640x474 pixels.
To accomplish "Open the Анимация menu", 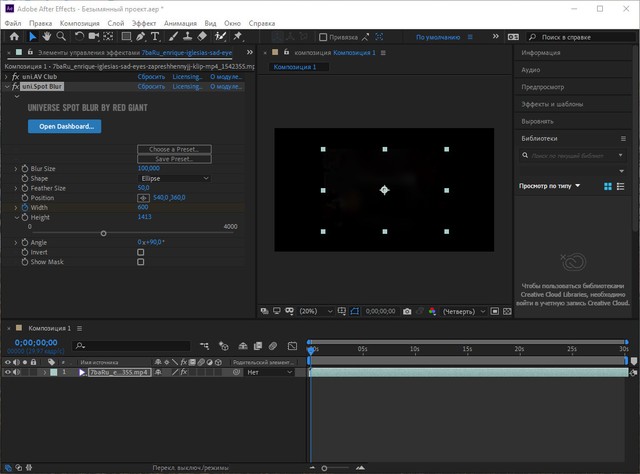I will tap(181, 21).
